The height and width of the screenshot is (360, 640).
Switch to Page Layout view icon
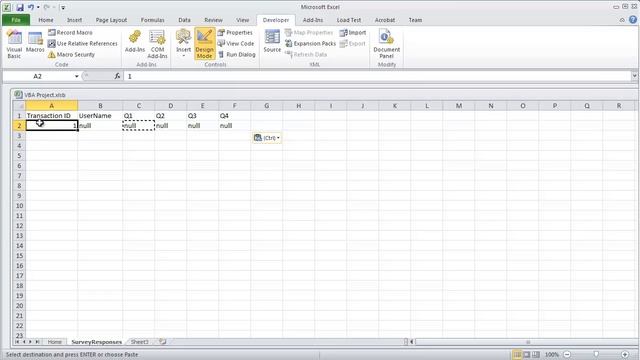point(527,355)
